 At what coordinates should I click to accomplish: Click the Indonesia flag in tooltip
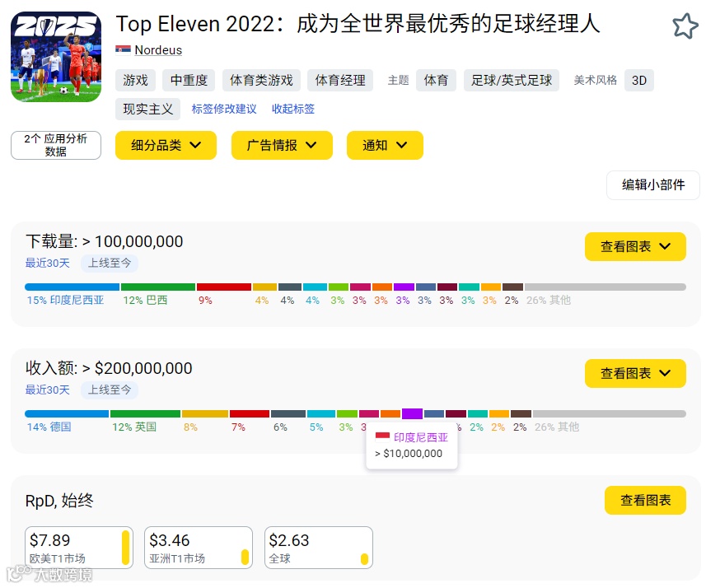(x=382, y=436)
